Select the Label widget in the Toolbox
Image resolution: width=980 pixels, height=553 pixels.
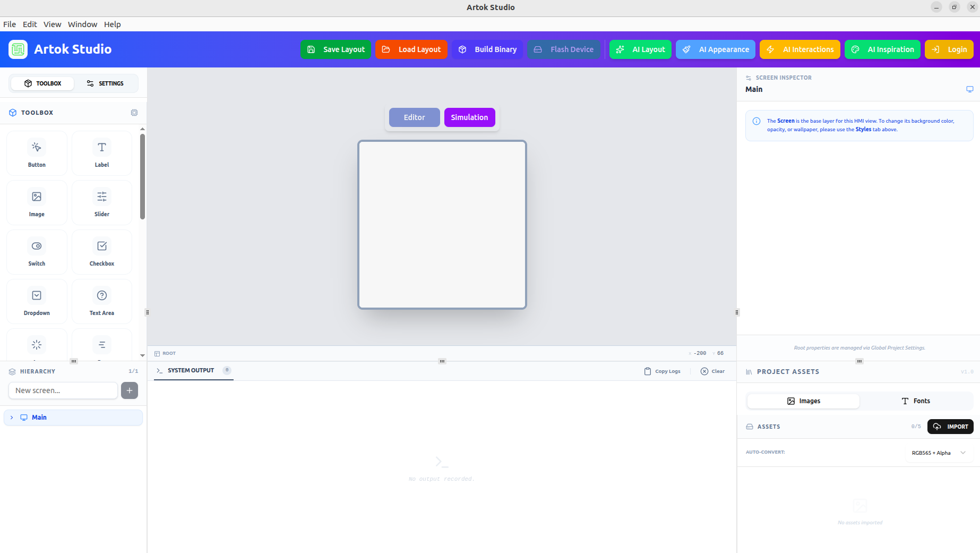[x=101, y=153]
